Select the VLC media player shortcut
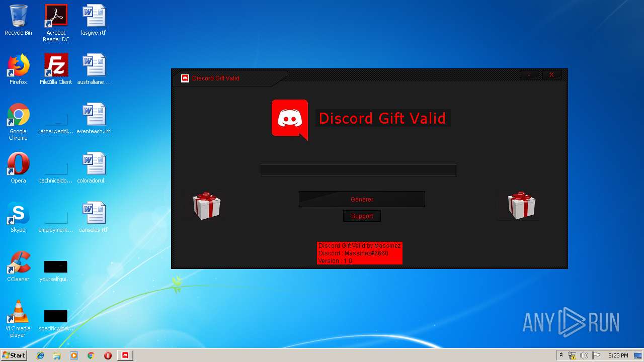Viewport: 644px width, 362px height. coord(18,319)
